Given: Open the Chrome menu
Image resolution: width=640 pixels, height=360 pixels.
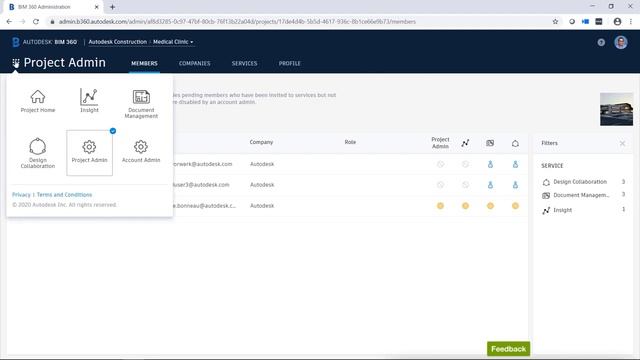Looking at the screenshot, I should pyautogui.click(x=631, y=22).
